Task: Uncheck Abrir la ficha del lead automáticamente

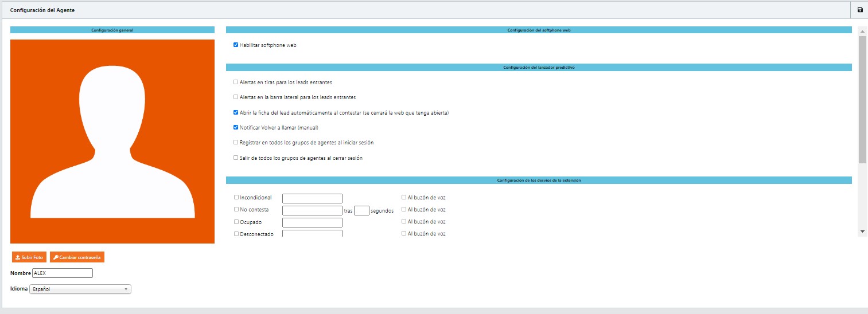Action: [236, 112]
